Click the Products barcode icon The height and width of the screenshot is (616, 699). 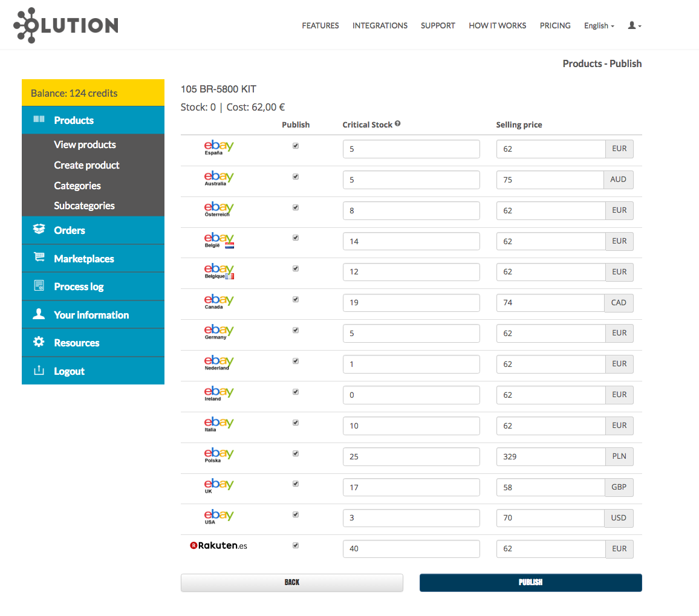pyautogui.click(x=39, y=119)
